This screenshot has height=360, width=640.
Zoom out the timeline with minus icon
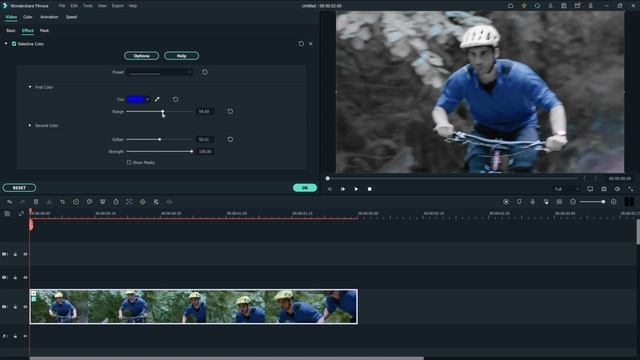(573, 202)
